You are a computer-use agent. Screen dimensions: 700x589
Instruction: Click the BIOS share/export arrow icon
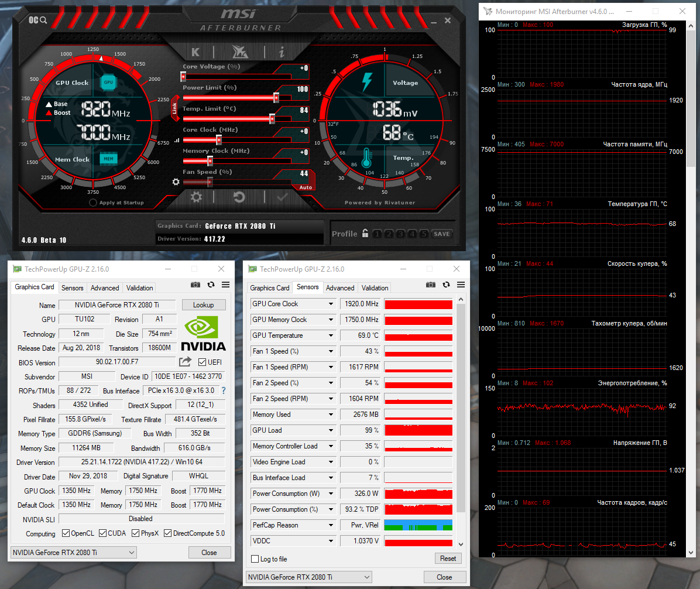(186, 362)
